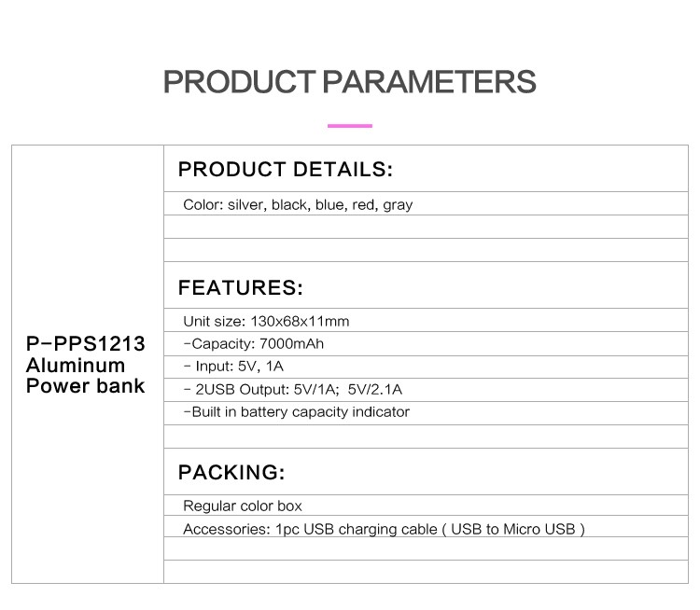Screen dimensions: 700x610
Task: Click the empty row above the PACKING header
Action: (x=426, y=437)
